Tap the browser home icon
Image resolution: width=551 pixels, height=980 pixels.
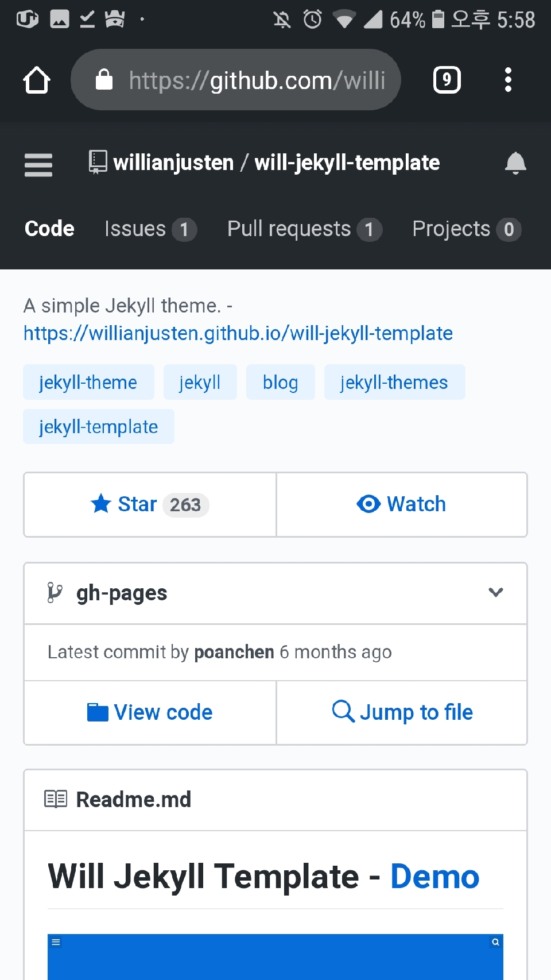pos(37,80)
